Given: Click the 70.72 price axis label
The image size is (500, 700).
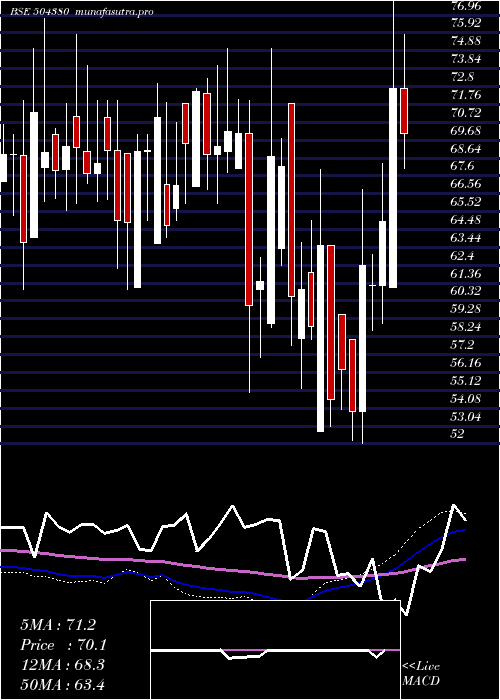Looking at the screenshot, I should (x=466, y=112).
